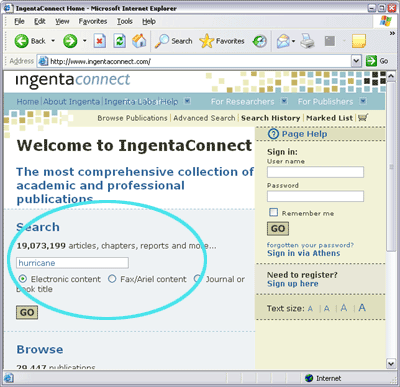The height and width of the screenshot is (387, 400).
Task: Click the Page Help question mark icon
Action: 273,134
